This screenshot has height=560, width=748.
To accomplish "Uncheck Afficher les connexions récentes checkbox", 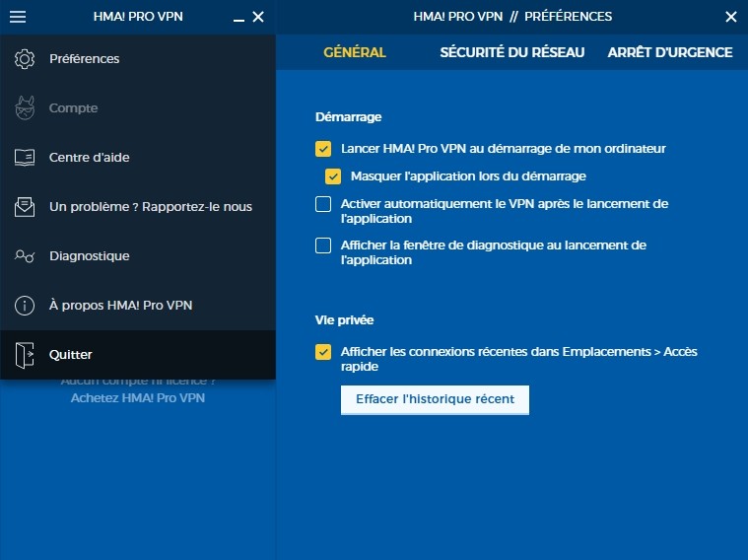I will [x=323, y=352].
